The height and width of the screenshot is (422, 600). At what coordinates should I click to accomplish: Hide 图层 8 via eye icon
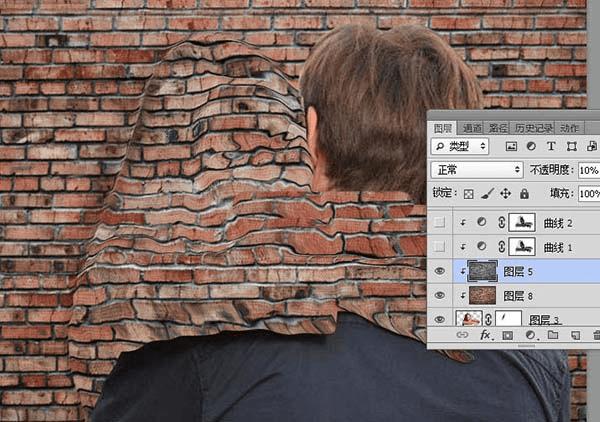point(440,295)
